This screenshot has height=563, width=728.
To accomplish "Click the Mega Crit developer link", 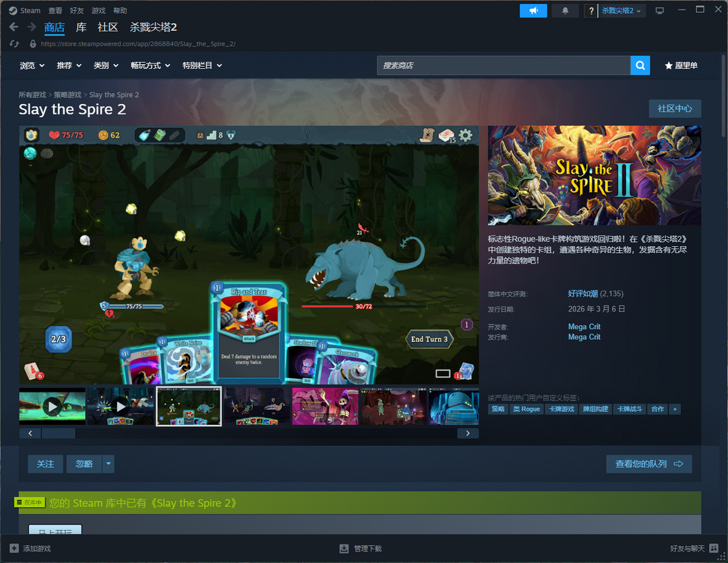I will [x=584, y=326].
